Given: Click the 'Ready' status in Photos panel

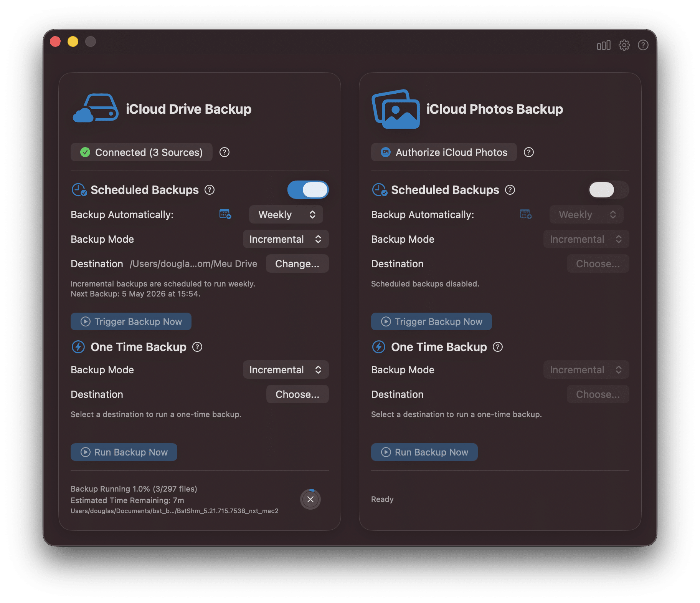Looking at the screenshot, I should pos(382,499).
